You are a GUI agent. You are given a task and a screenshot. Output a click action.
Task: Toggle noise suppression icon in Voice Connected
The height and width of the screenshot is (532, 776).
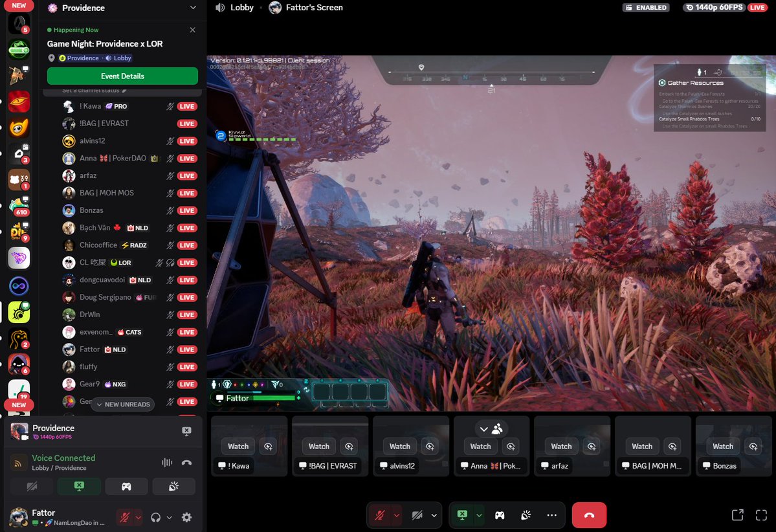pos(167,462)
